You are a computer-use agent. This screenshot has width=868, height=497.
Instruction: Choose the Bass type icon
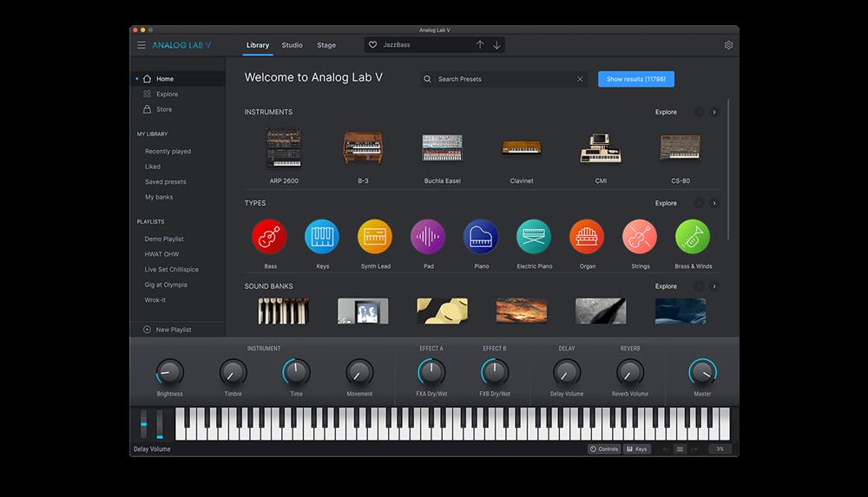pos(270,236)
